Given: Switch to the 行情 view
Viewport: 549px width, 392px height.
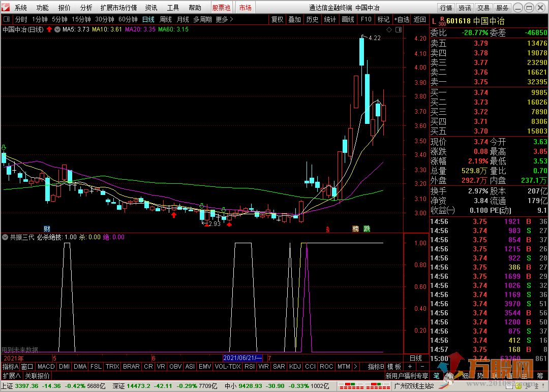Looking at the screenshot, I should point(446,8).
